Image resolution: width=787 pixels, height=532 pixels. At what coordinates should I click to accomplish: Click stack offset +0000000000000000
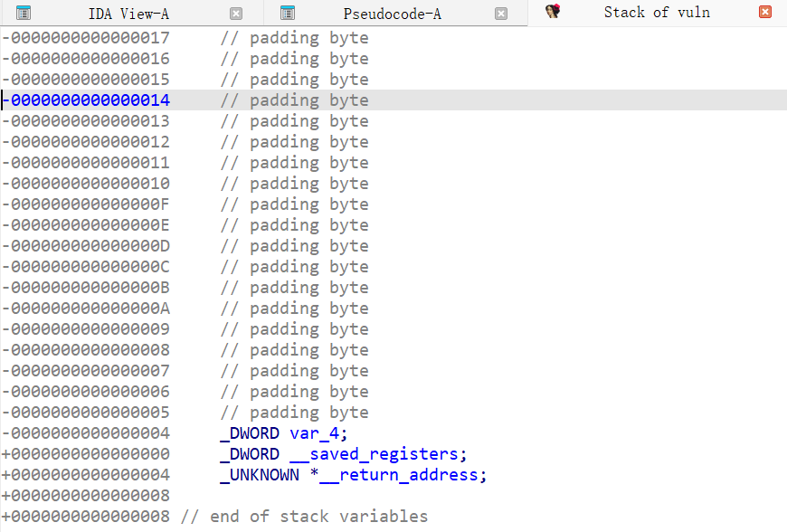(86, 454)
